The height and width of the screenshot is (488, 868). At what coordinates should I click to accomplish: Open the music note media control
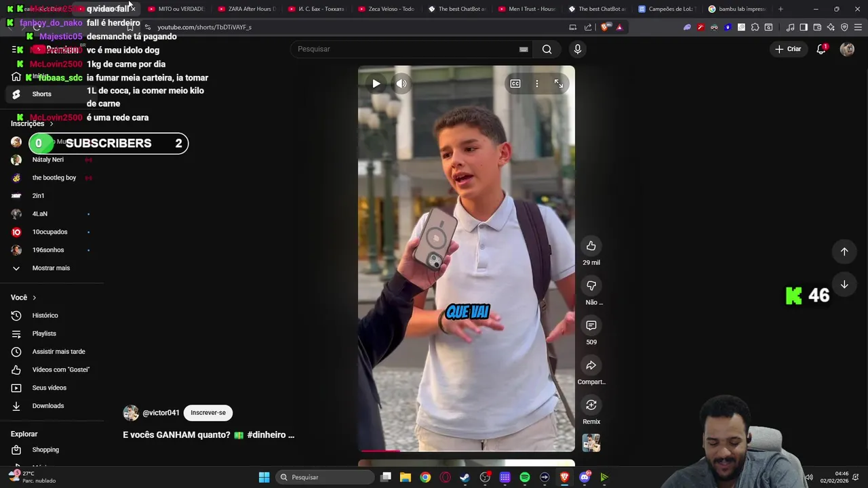coord(790,27)
